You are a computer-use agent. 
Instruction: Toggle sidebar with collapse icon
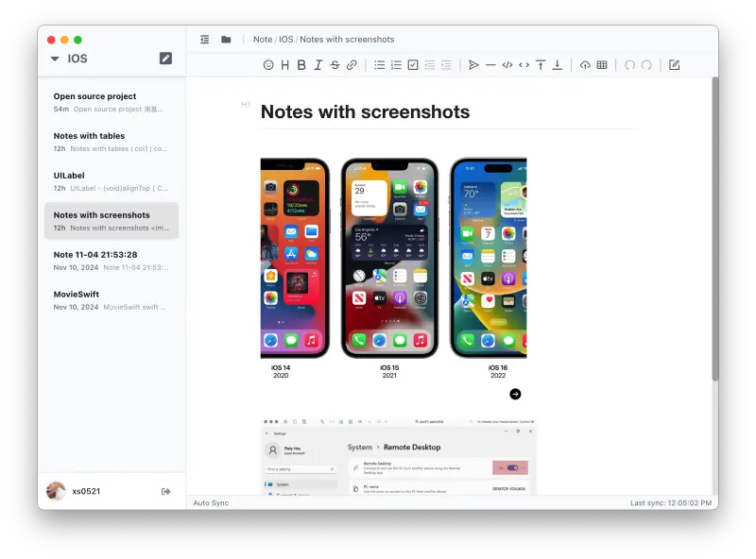[205, 40]
